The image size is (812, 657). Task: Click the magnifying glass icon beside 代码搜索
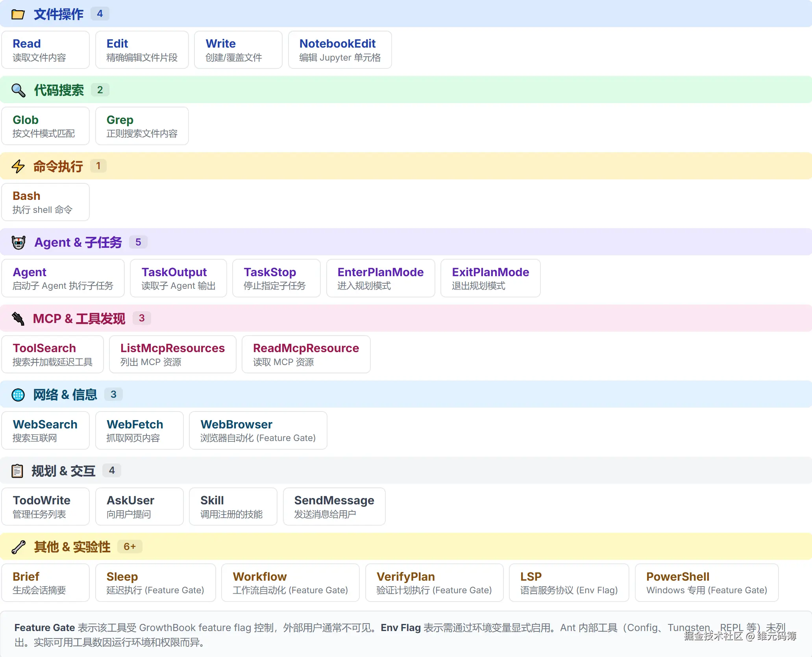coord(18,90)
